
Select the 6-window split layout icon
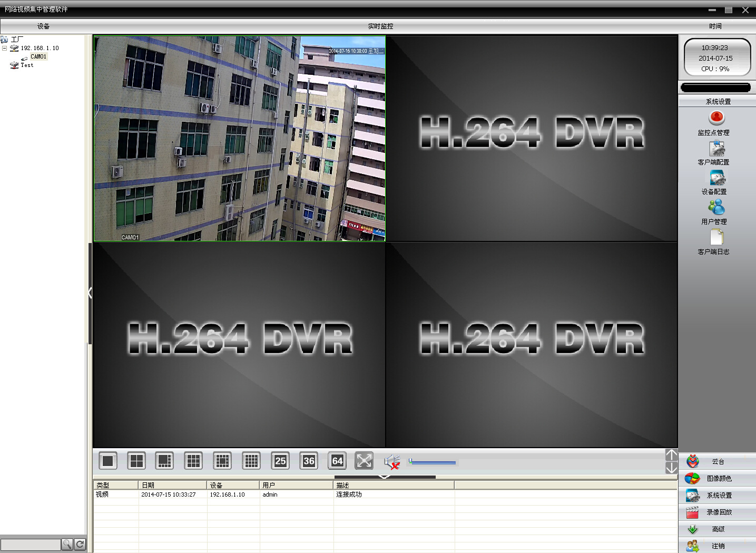tap(165, 461)
